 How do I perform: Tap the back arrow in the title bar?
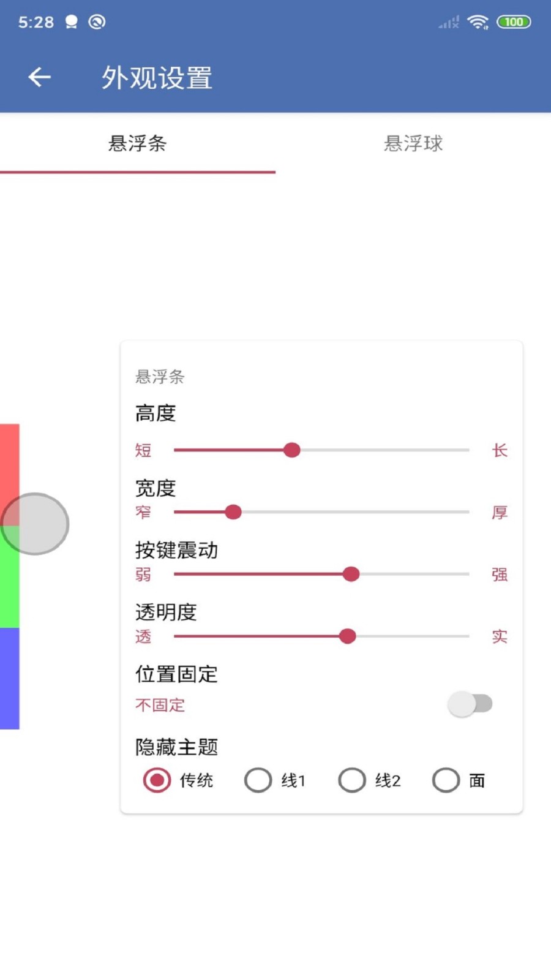pyautogui.click(x=39, y=76)
